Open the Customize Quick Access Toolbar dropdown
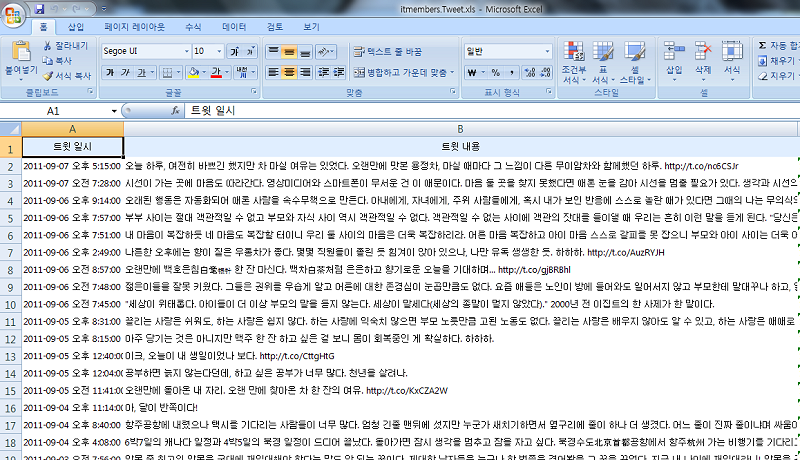The height and width of the screenshot is (460, 800). pyautogui.click(x=104, y=9)
